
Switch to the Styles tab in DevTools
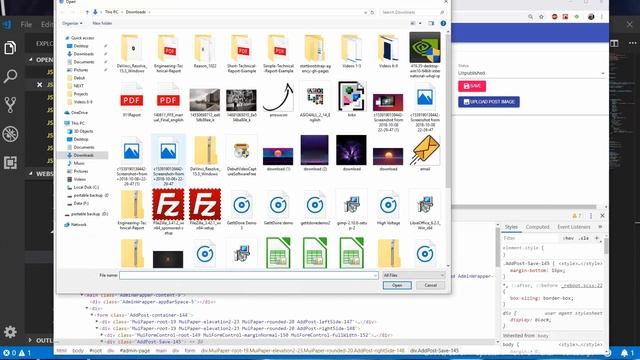coord(511,227)
